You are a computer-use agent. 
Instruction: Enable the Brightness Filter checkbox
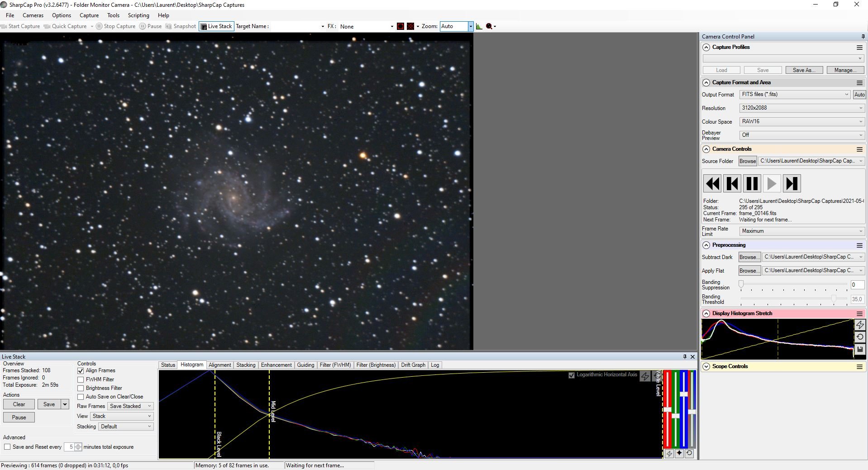(81, 388)
